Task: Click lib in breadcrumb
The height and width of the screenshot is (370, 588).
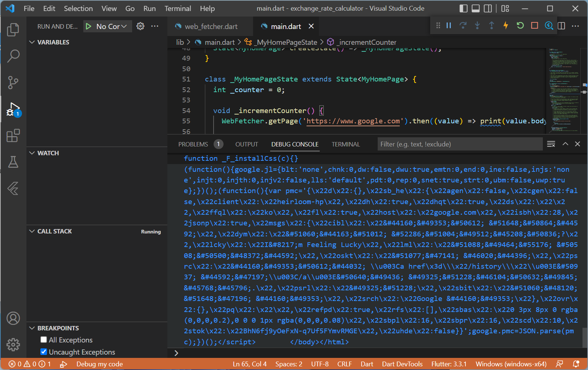Action: click(180, 42)
